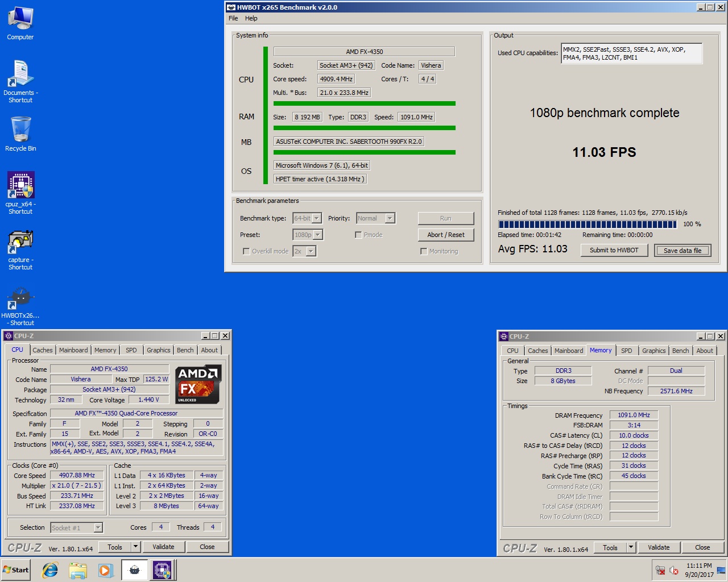Open the Socket #1 selection dropdown
This screenshot has height=582, width=728.
(98, 528)
